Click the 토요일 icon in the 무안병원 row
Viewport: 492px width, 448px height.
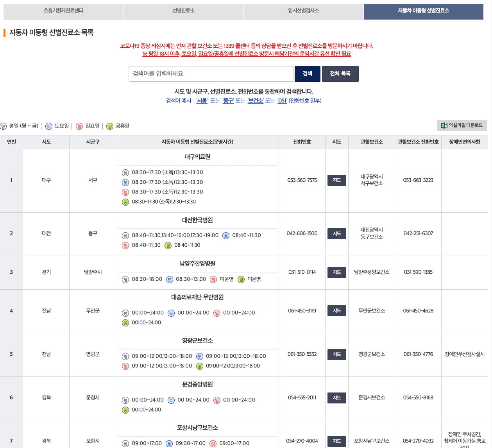(171, 313)
